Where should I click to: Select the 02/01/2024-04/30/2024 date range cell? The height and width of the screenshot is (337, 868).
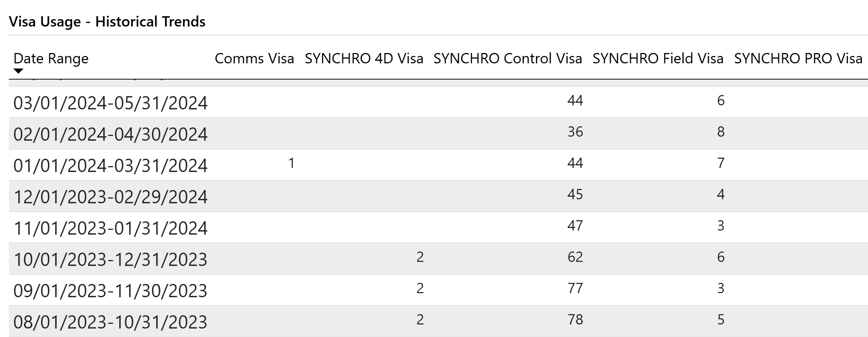110,134
